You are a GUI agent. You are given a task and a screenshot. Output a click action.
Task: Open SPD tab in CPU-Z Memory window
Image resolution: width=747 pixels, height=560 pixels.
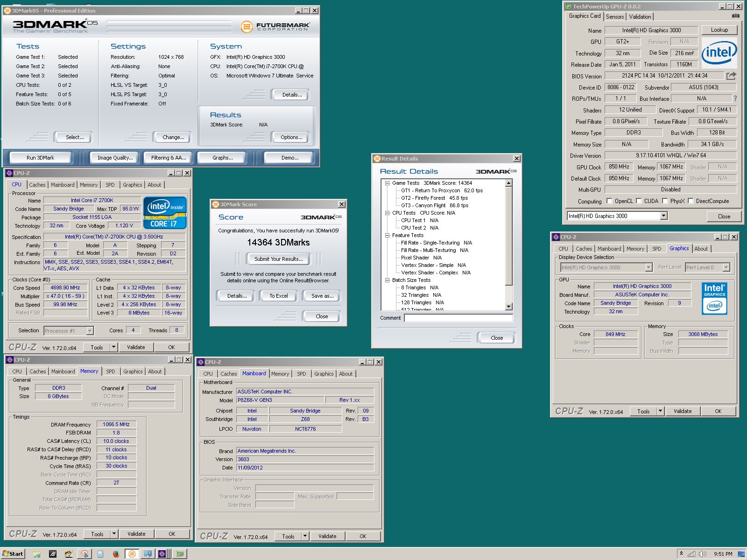tap(111, 371)
